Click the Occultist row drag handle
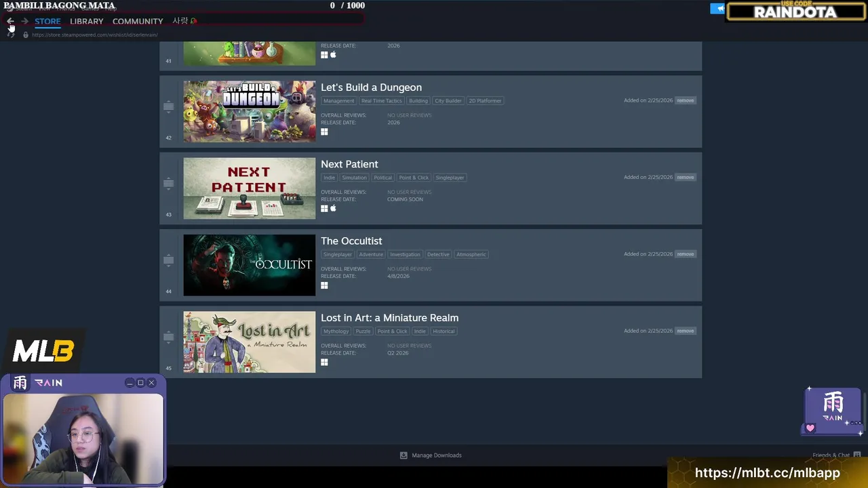The height and width of the screenshot is (488, 868). point(168,260)
